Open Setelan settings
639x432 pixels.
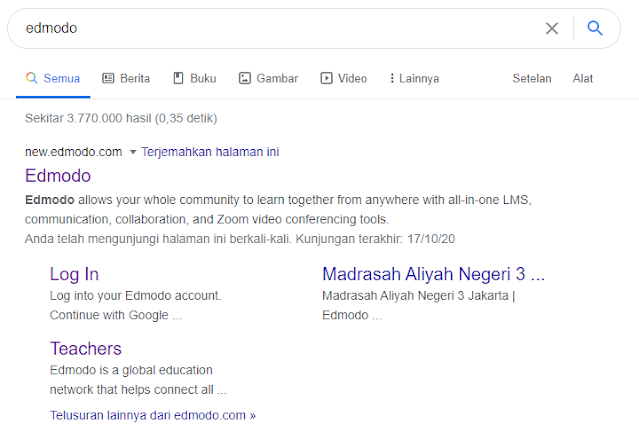532,78
